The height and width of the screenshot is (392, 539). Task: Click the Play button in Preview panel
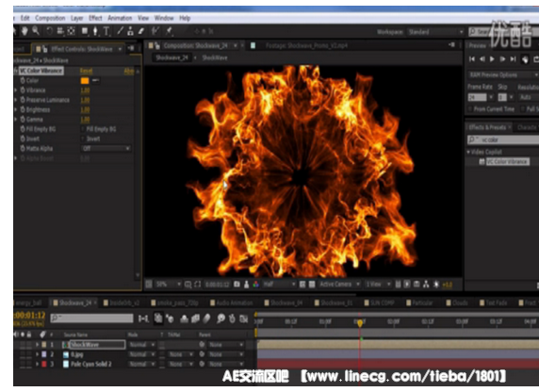(492, 59)
